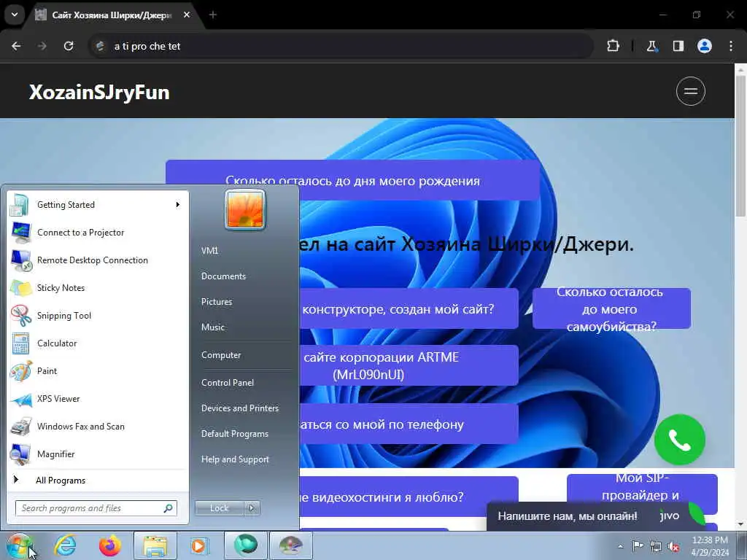Click the site constructor question button

(409, 309)
